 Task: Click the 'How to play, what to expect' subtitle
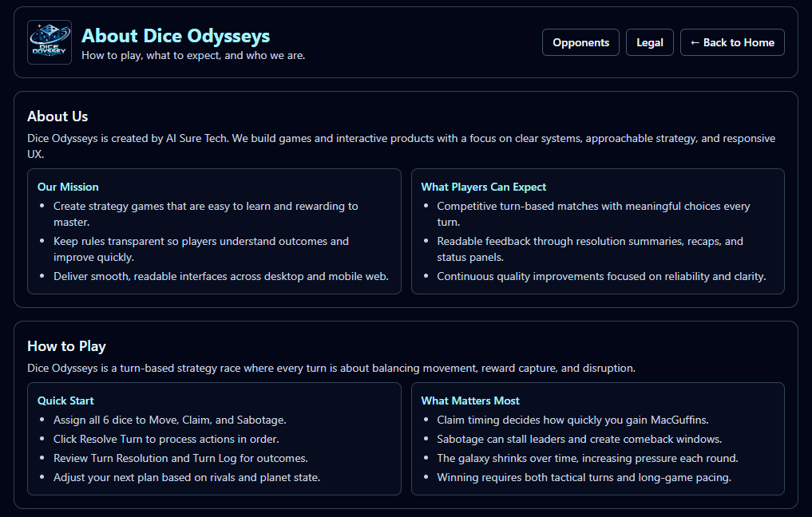[193, 56]
